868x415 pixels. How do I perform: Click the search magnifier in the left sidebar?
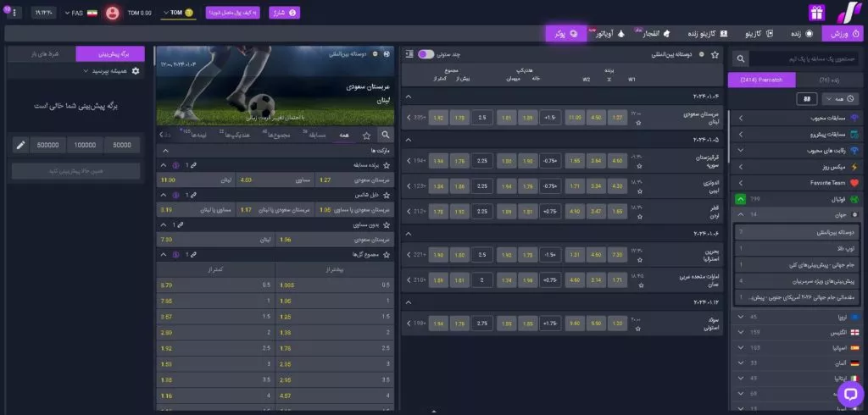coord(741,59)
